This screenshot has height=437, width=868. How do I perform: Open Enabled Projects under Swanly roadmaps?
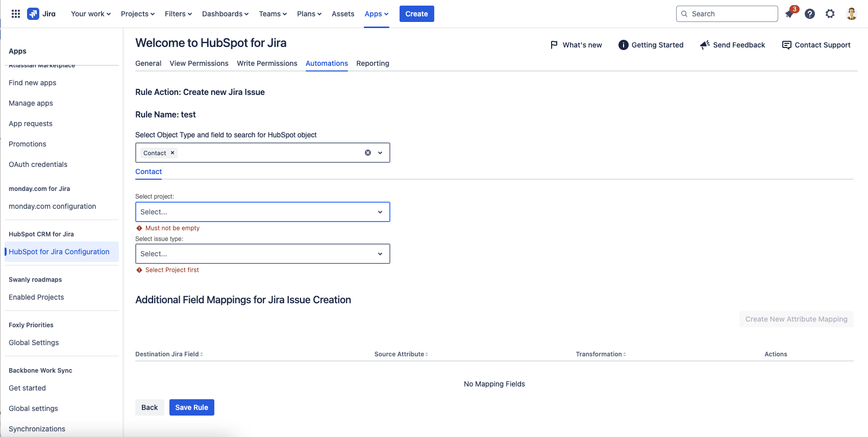click(x=36, y=297)
